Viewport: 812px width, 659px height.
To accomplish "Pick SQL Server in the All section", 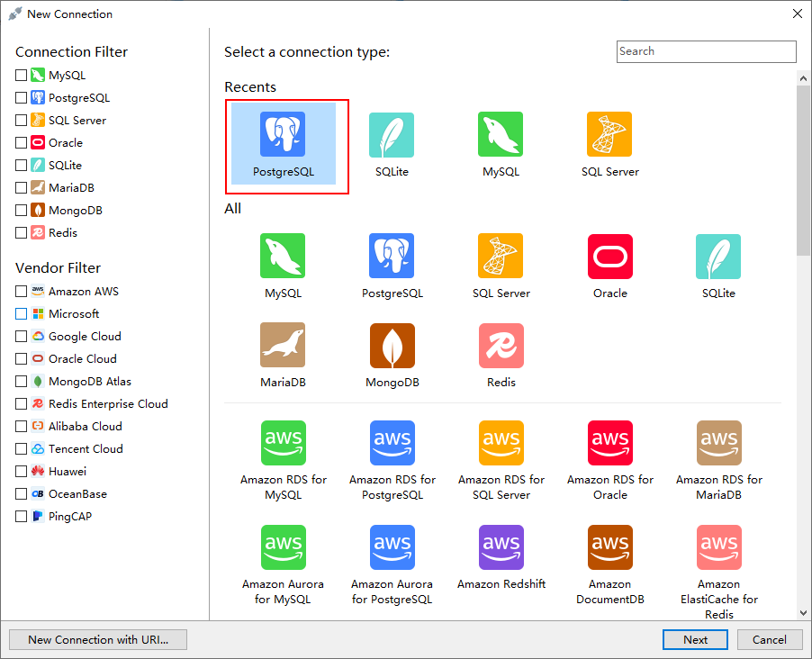I will click(x=501, y=266).
